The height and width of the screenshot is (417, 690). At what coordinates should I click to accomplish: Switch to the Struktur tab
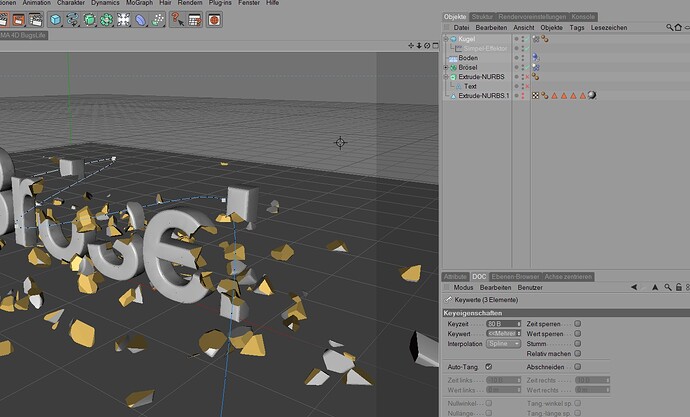coord(482,17)
